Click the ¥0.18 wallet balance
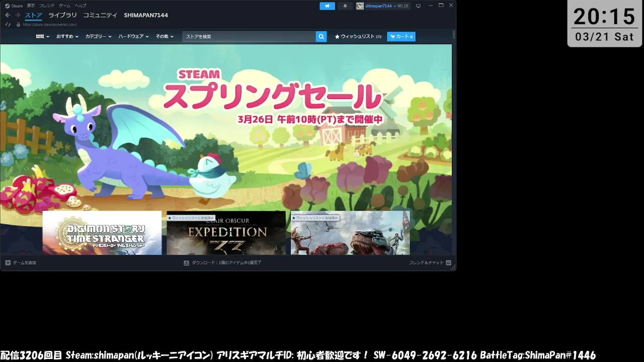 tap(403, 6)
